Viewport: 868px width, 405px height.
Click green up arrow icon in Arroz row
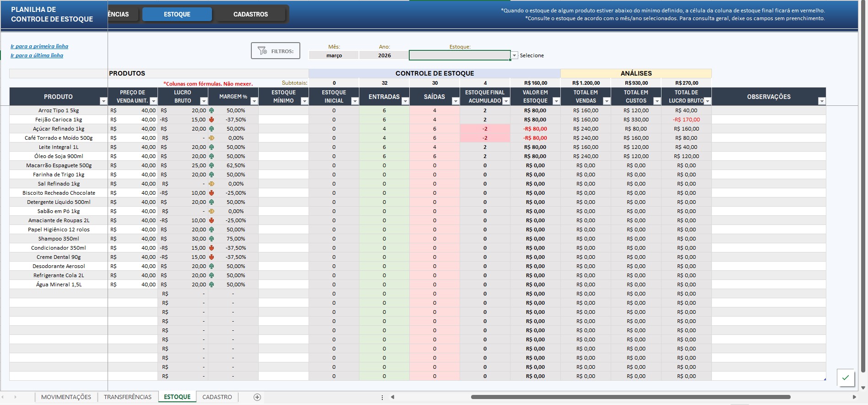point(212,110)
